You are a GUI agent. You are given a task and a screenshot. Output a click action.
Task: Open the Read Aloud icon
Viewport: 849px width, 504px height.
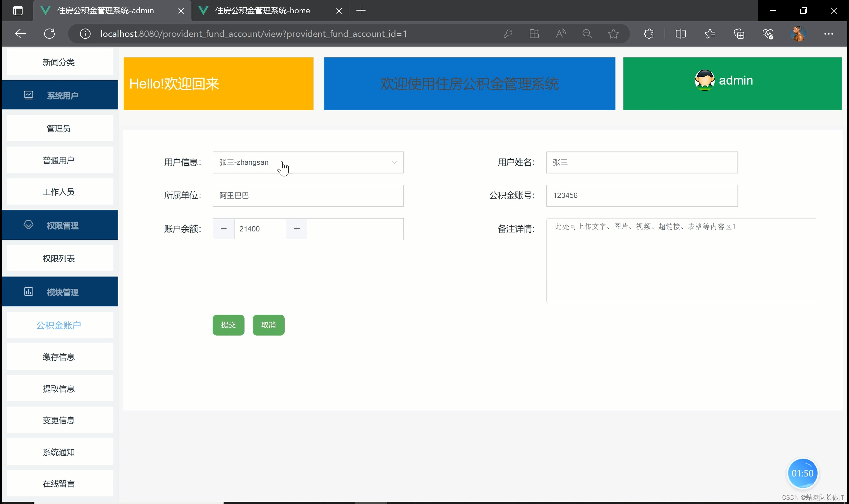coord(560,33)
